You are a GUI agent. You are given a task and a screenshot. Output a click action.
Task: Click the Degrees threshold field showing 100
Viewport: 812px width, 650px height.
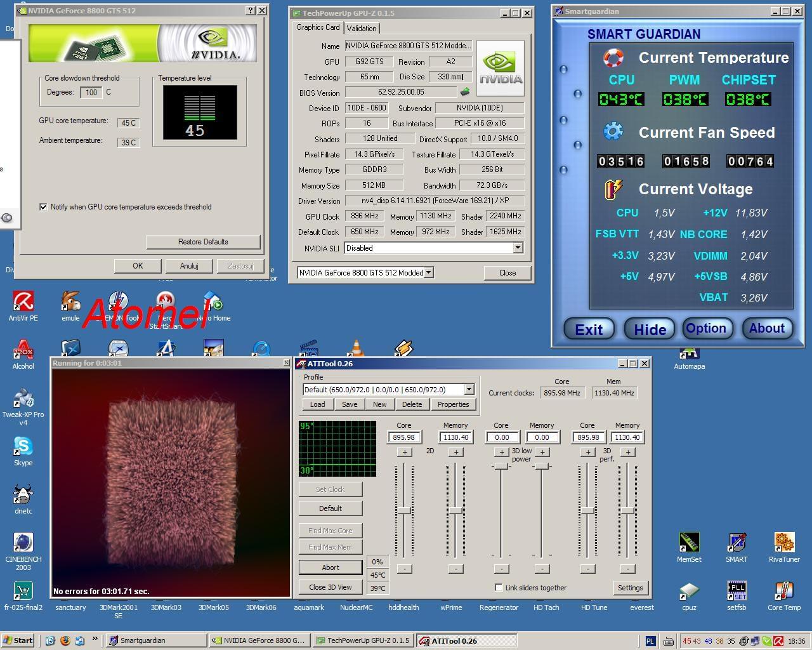[x=91, y=93]
